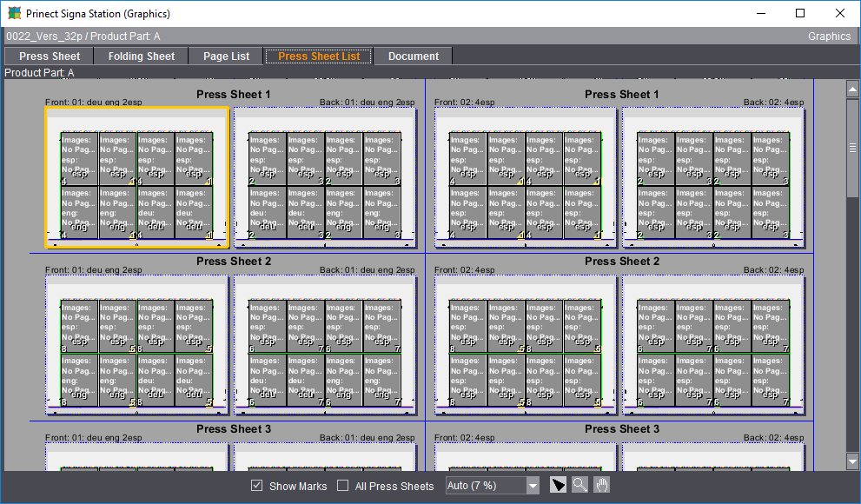Select the Press Sheet List tab
This screenshot has height=504, width=861.
click(x=319, y=56)
